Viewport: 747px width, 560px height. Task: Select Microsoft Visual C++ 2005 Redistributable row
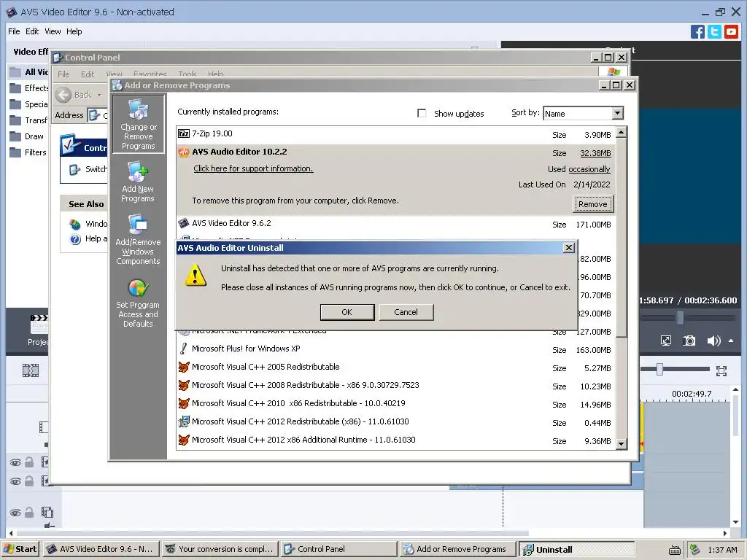pyautogui.click(x=396, y=367)
